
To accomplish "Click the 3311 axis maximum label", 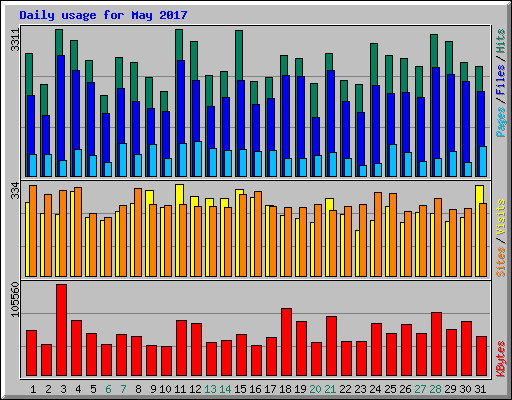I will click(x=15, y=40).
